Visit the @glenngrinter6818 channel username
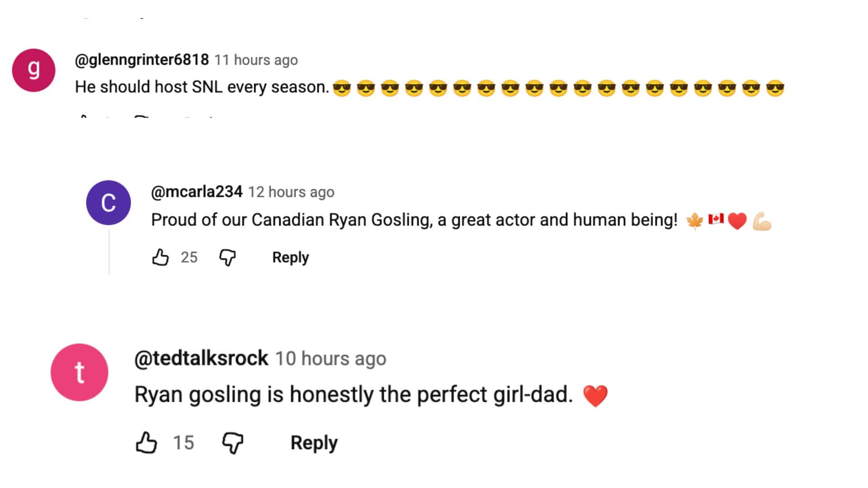 (142, 60)
